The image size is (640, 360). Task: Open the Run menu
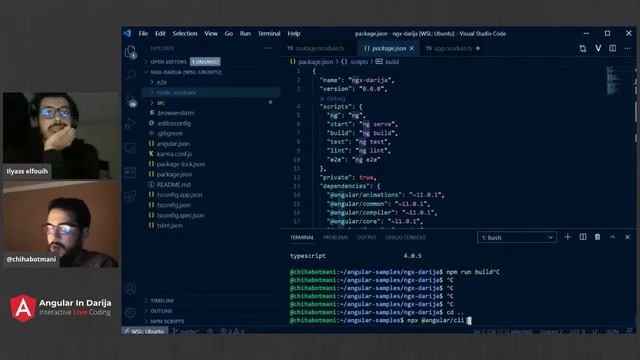(245, 33)
